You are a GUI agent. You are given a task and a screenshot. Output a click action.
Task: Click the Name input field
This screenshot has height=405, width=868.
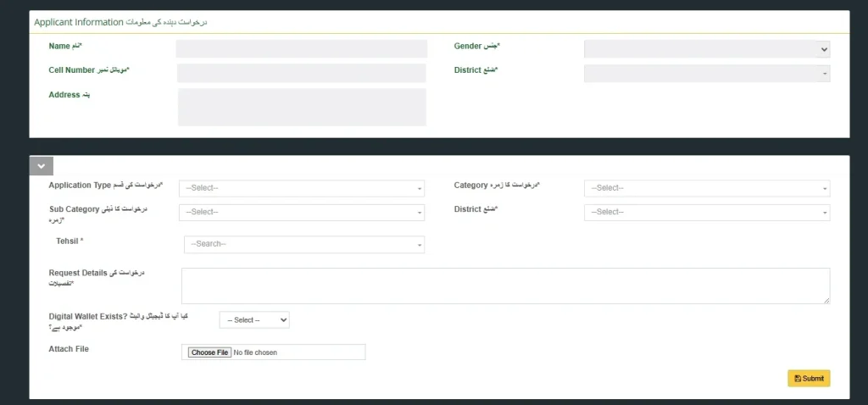pos(301,49)
